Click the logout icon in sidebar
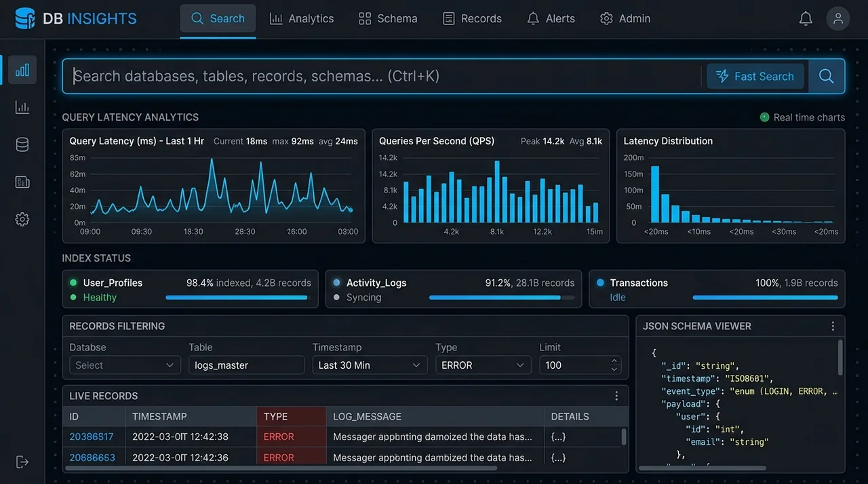Viewport: 868px width, 484px height. tap(22, 462)
